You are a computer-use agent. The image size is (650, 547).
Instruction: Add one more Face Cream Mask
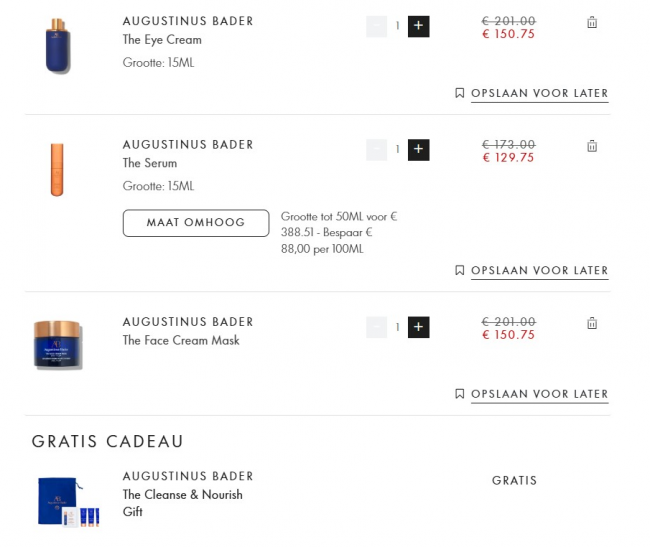point(419,327)
